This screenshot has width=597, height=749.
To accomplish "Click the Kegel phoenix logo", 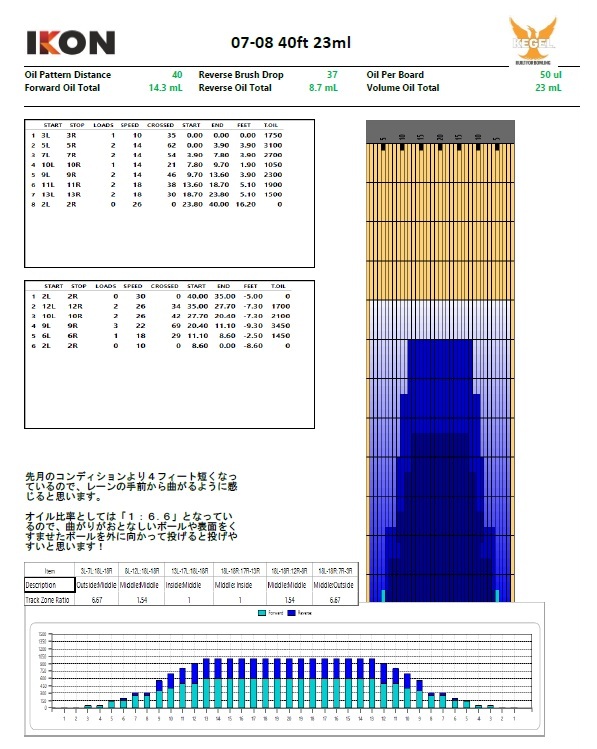I will click(533, 42).
